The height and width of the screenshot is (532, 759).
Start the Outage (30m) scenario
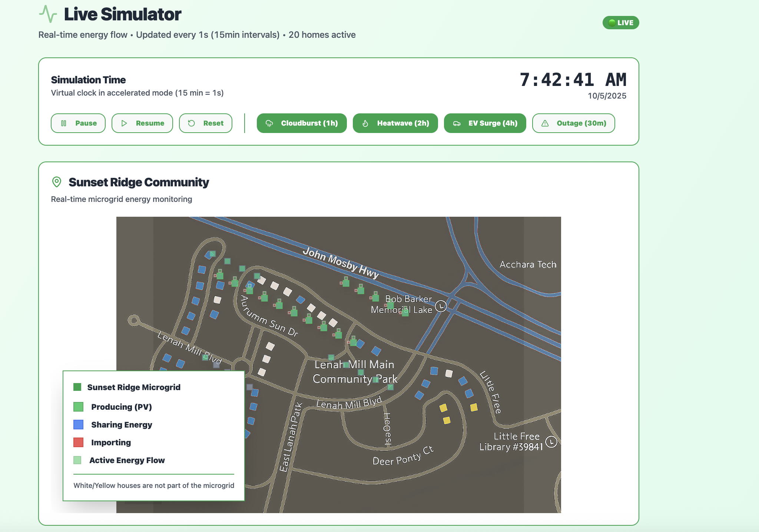point(573,123)
